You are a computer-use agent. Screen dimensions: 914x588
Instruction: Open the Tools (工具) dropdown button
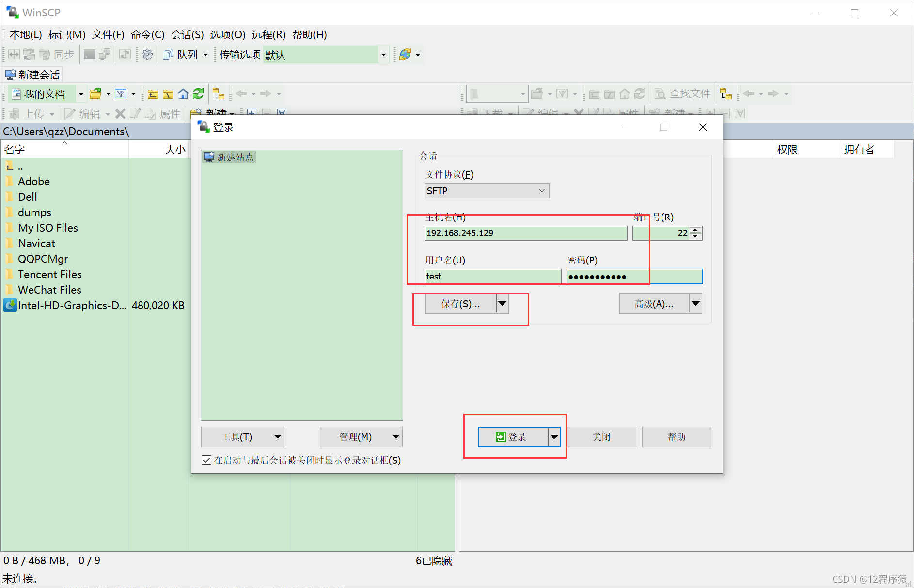[242, 437]
